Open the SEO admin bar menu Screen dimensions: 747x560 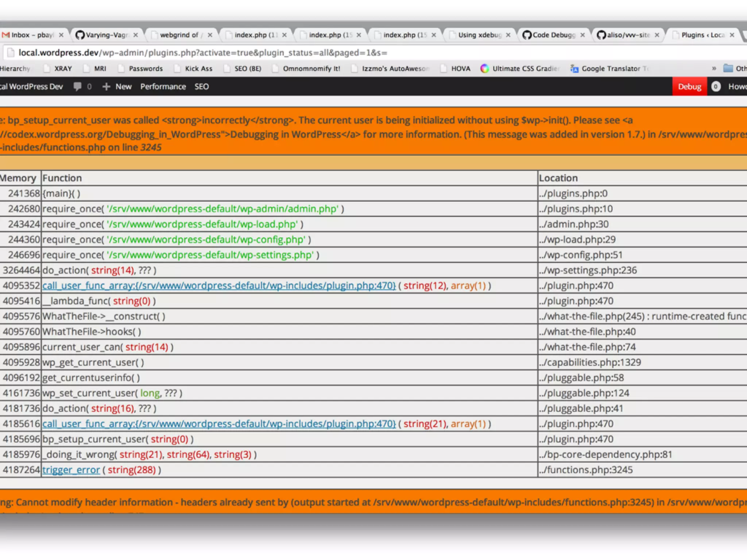pos(202,86)
